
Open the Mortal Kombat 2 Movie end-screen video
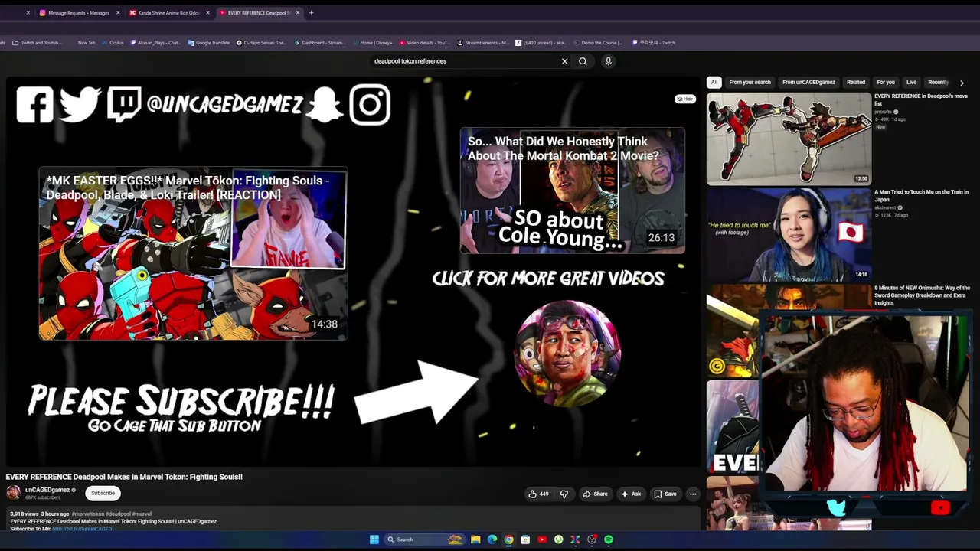[573, 191]
